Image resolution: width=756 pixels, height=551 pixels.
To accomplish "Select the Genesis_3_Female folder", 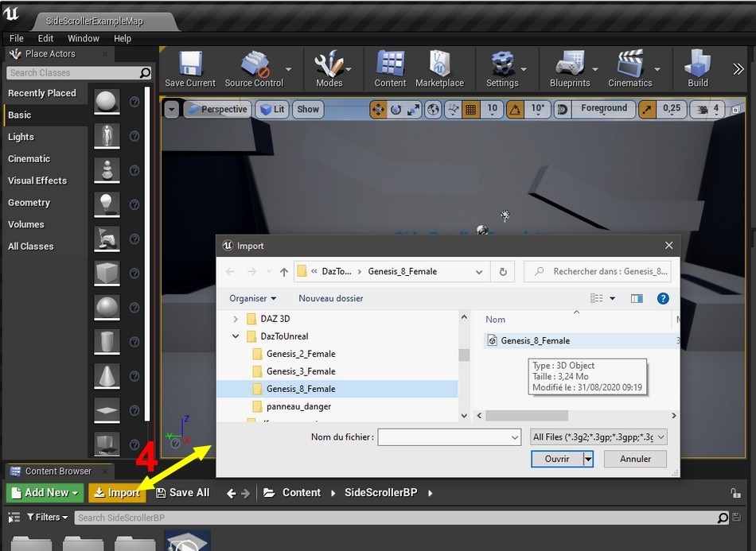I will click(300, 371).
